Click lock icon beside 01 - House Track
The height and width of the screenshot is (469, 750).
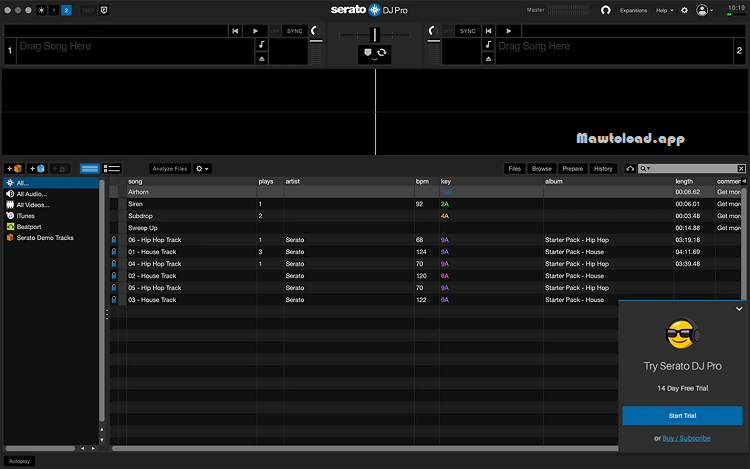pyautogui.click(x=114, y=251)
